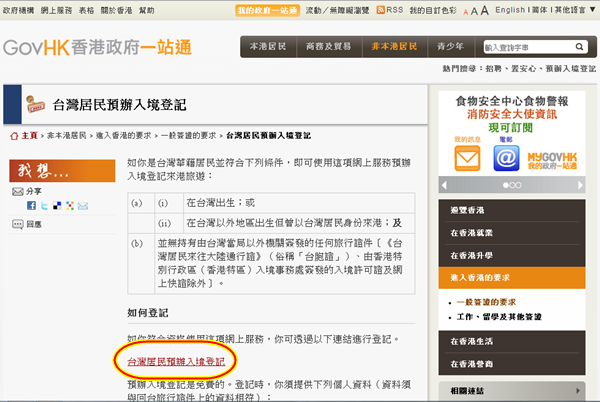Open 在香港營商 sidebar item
Viewport: 600px width, 402px height.
click(x=512, y=364)
